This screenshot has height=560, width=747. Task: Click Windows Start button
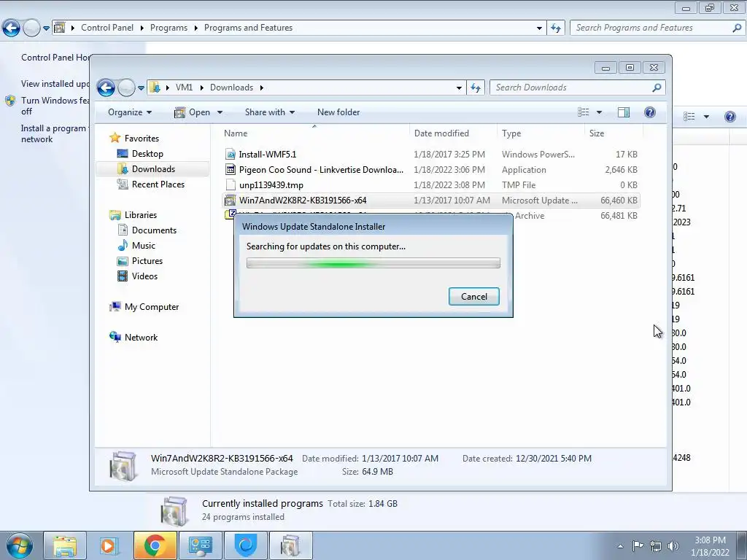coord(20,545)
